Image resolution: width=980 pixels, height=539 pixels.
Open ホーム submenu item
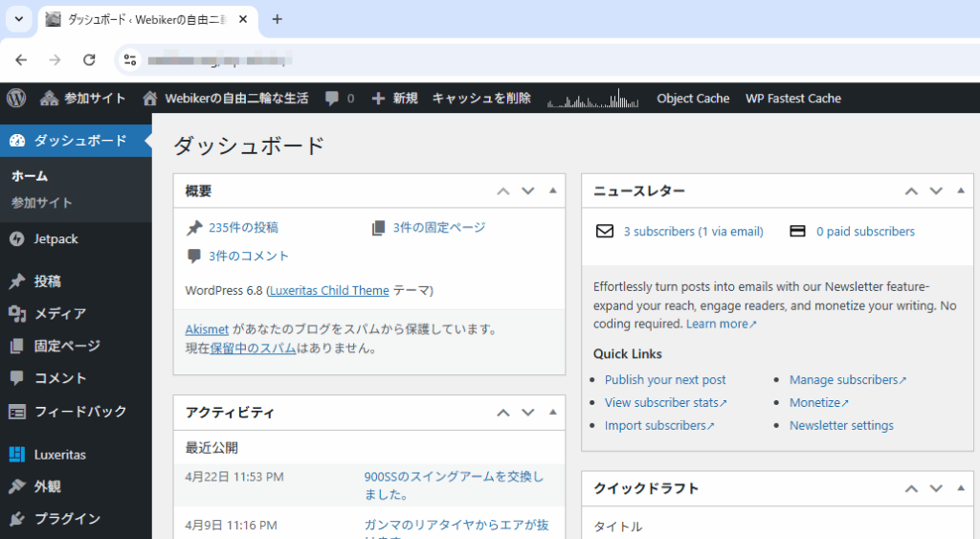[30, 176]
